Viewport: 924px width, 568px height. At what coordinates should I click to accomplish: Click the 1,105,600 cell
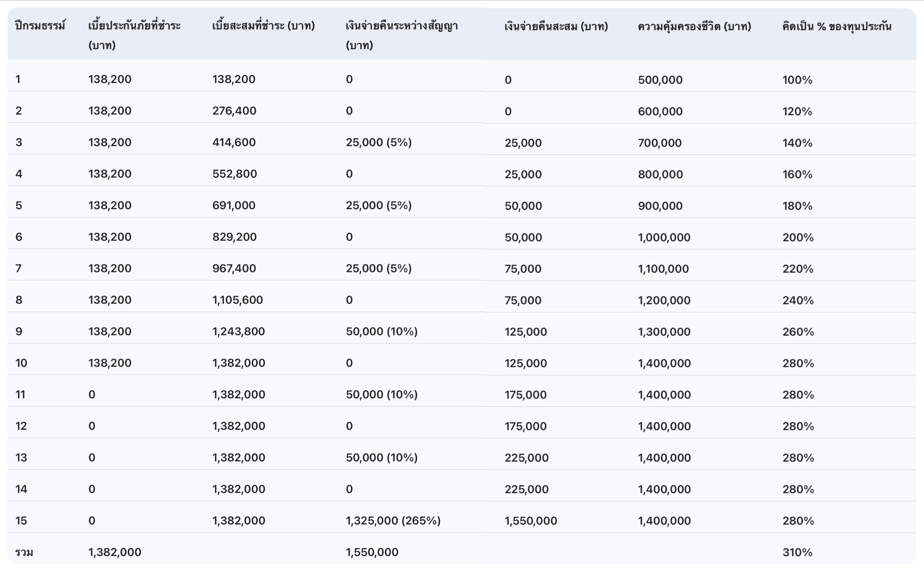point(237,300)
